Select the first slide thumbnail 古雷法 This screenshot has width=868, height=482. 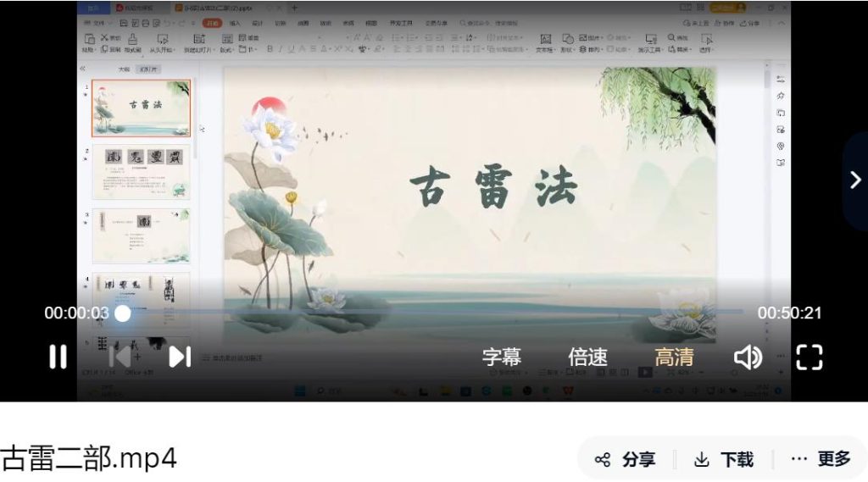click(141, 108)
